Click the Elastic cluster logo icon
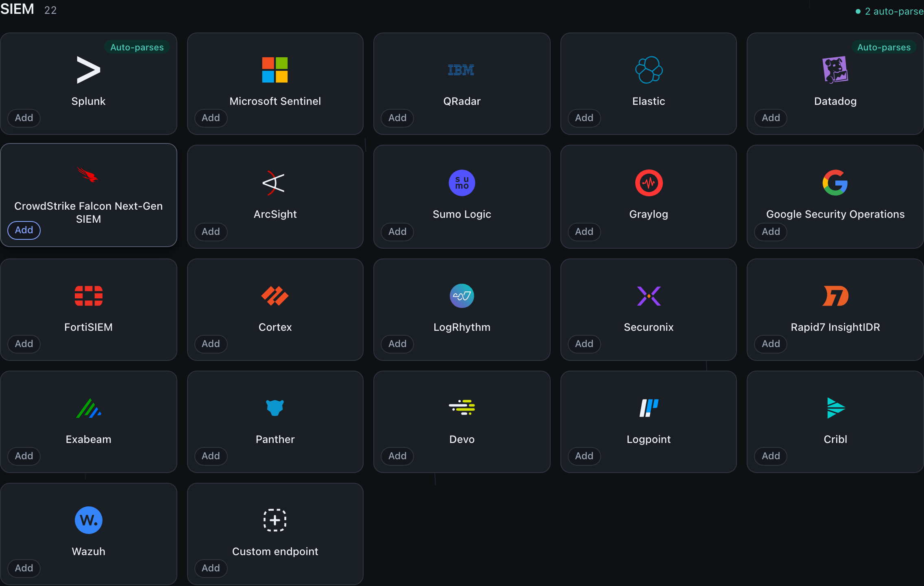The height and width of the screenshot is (586, 924). pos(649,70)
